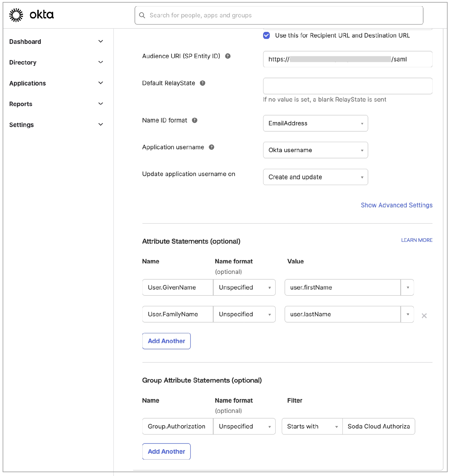Remove the User.FamilyName attribute row

tap(424, 316)
